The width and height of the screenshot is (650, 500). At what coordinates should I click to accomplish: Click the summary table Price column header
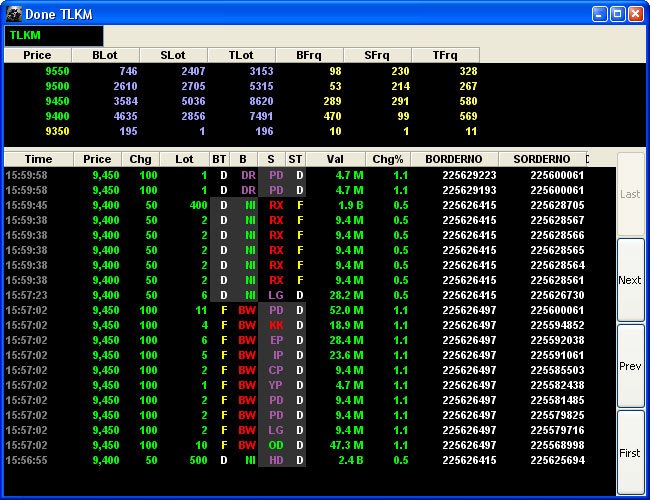38,55
